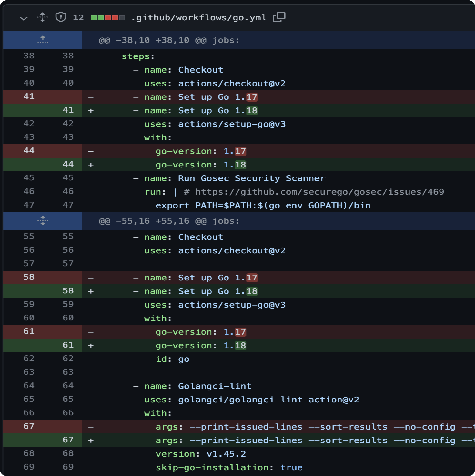The width and height of the screenshot is (475, 476).
Task: Copy file path .github/workflows/go.yml
Action: coord(279,17)
